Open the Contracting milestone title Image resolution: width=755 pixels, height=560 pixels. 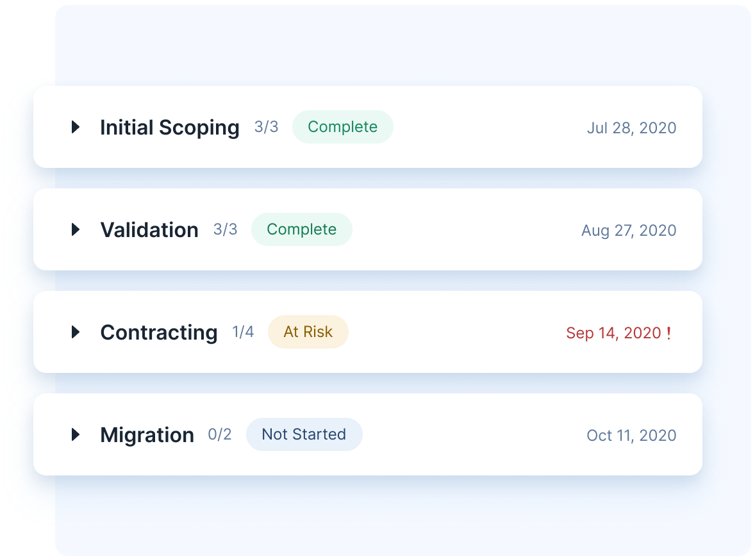pos(159,333)
